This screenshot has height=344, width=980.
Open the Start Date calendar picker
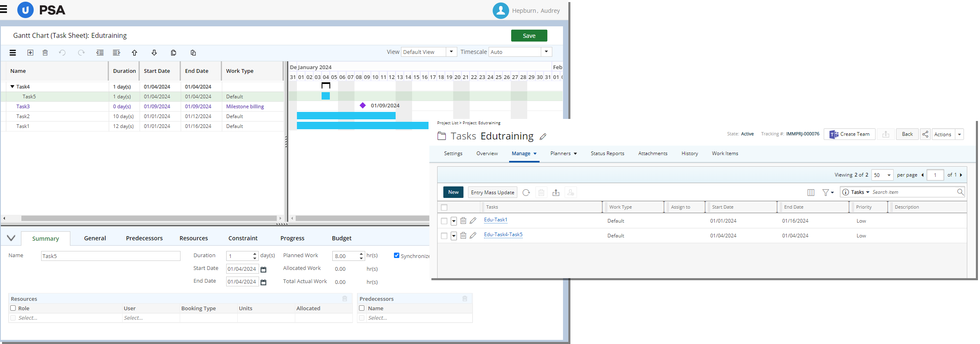pos(264,269)
